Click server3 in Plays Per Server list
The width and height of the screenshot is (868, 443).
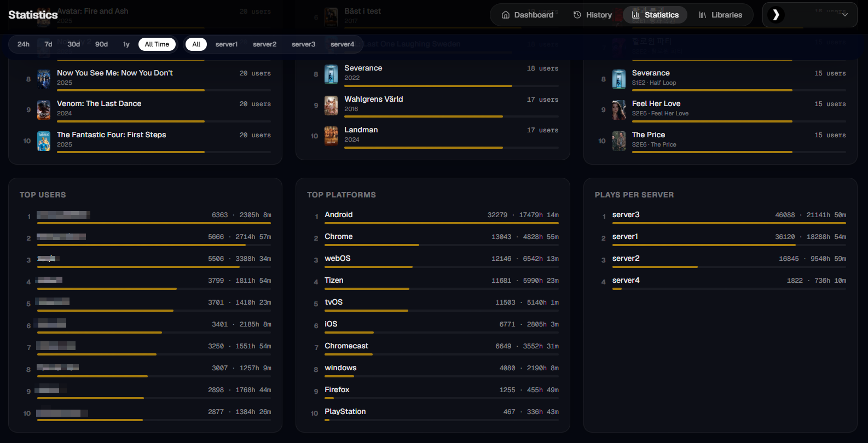click(x=720, y=217)
